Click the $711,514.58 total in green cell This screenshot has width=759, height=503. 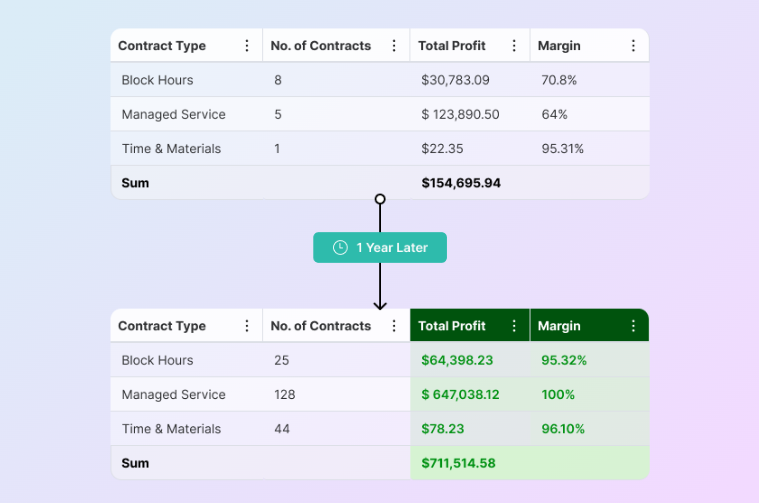point(458,463)
